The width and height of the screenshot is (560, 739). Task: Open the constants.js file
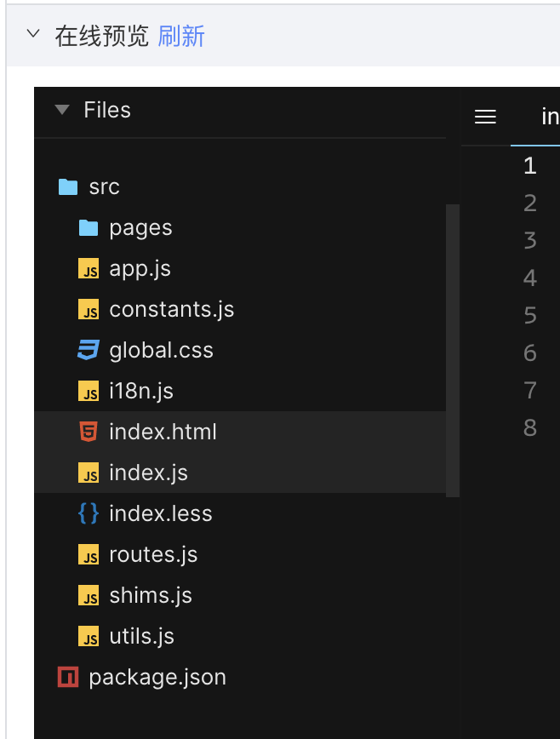(x=171, y=310)
